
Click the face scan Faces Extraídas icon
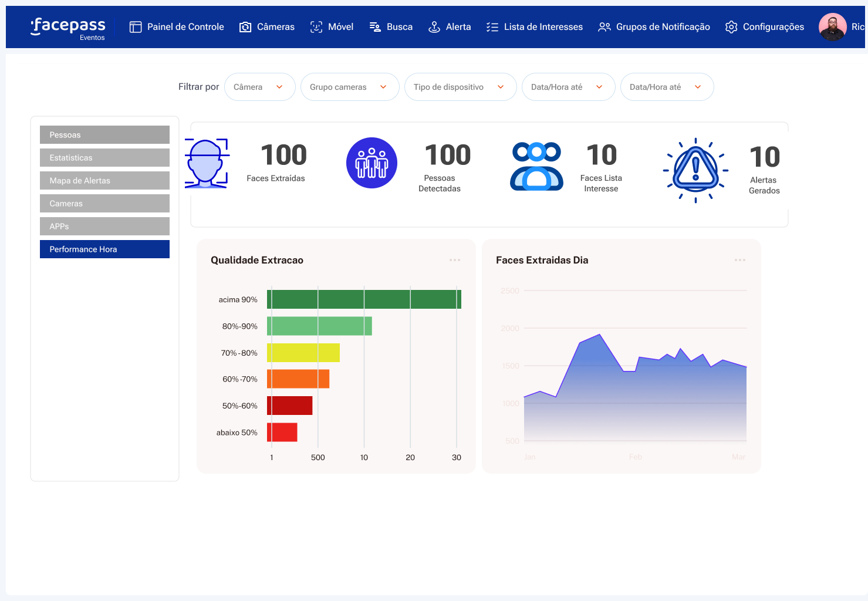(207, 163)
